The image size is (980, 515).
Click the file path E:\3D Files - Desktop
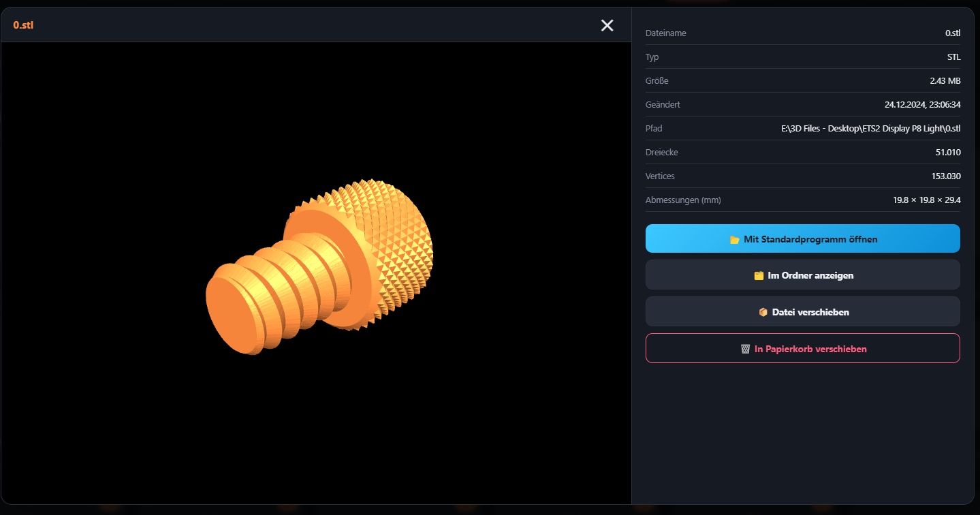(x=871, y=129)
